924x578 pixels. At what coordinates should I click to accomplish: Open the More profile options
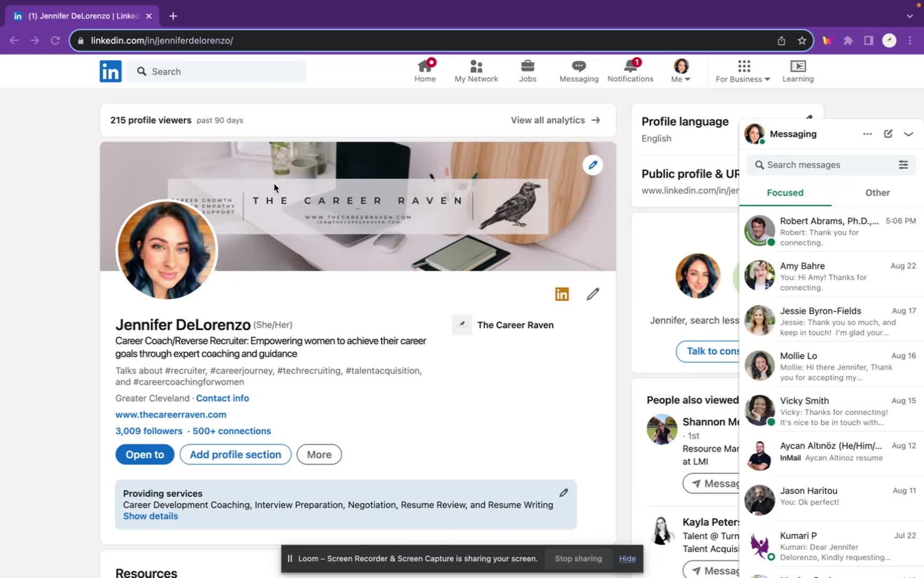coord(319,454)
